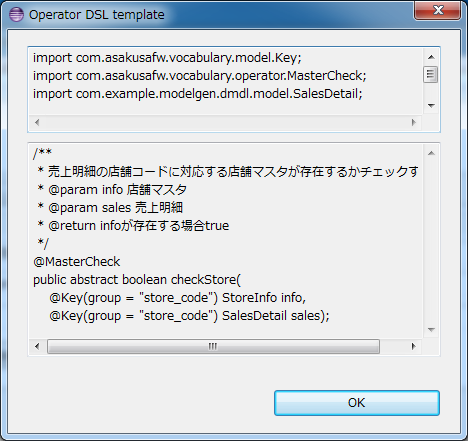
Task: Click up arrow of code vertical scrollbar
Action: (431, 153)
